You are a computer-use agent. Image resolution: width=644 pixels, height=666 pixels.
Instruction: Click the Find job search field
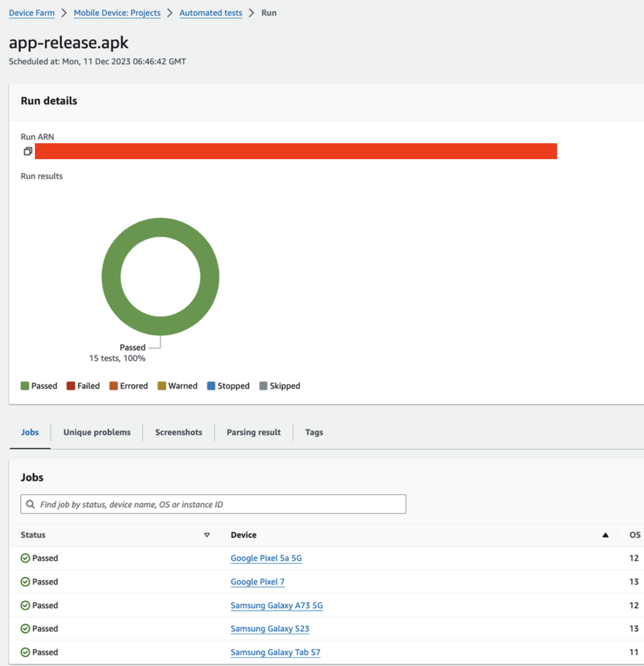click(218, 504)
